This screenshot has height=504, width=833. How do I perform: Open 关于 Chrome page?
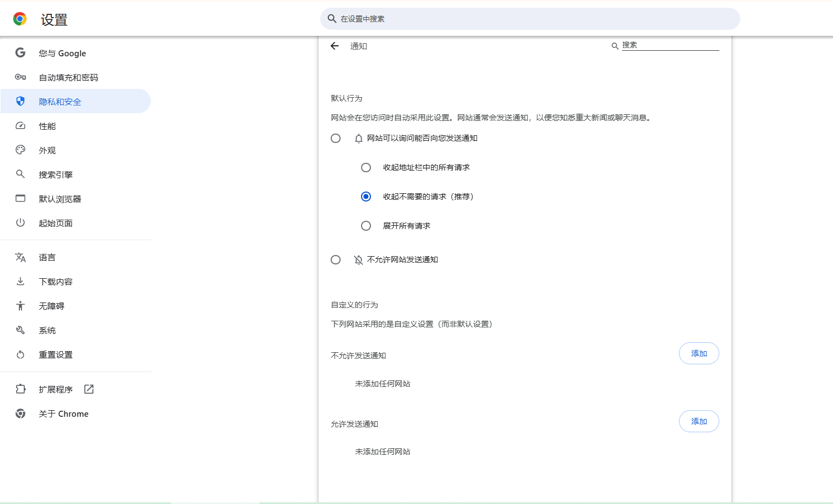click(76, 413)
